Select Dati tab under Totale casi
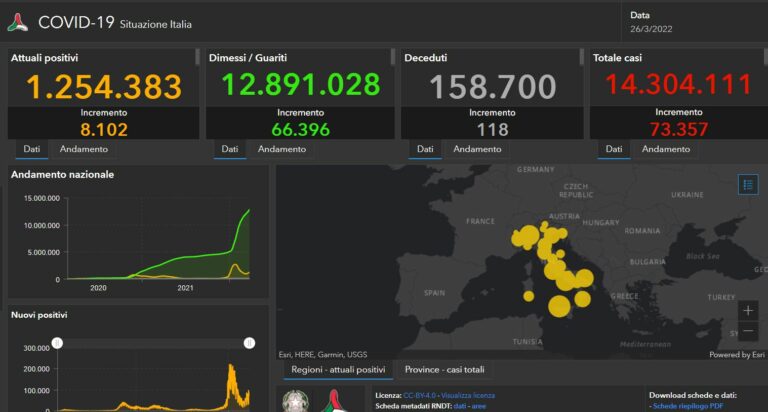Viewport: 768px width, 412px height. click(x=614, y=149)
